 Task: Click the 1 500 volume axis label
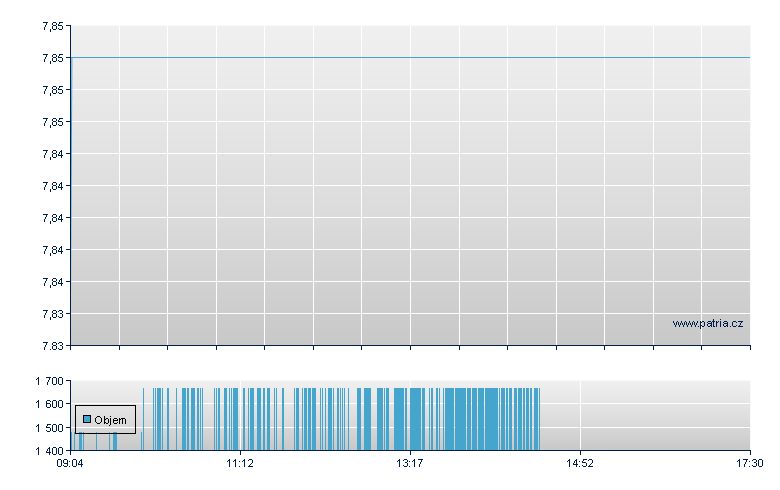(49, 428)
